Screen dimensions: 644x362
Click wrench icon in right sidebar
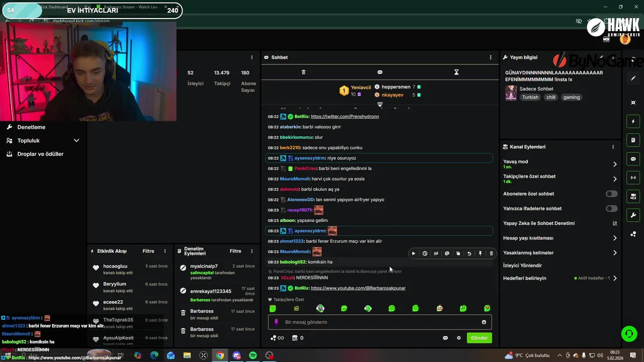pyautogui.click(x=633, y=215)
